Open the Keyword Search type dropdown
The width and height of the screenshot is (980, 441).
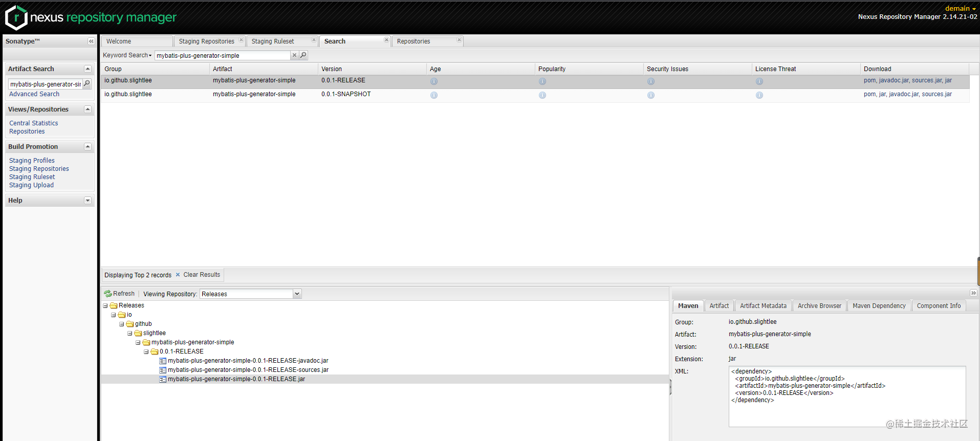point(127,55)
